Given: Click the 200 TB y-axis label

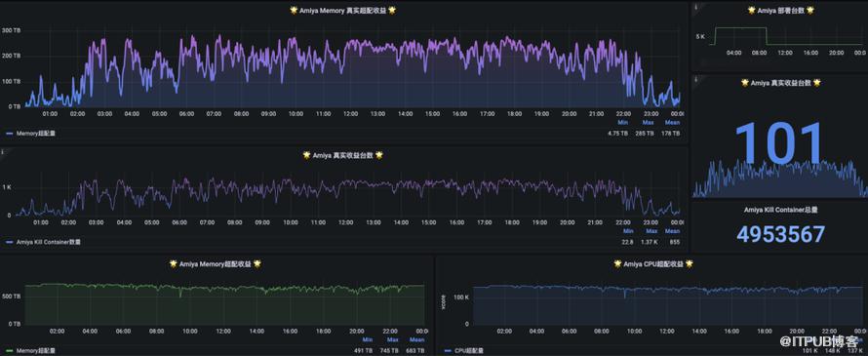Looking at the screenshot, I should click(x=11, y=56).
